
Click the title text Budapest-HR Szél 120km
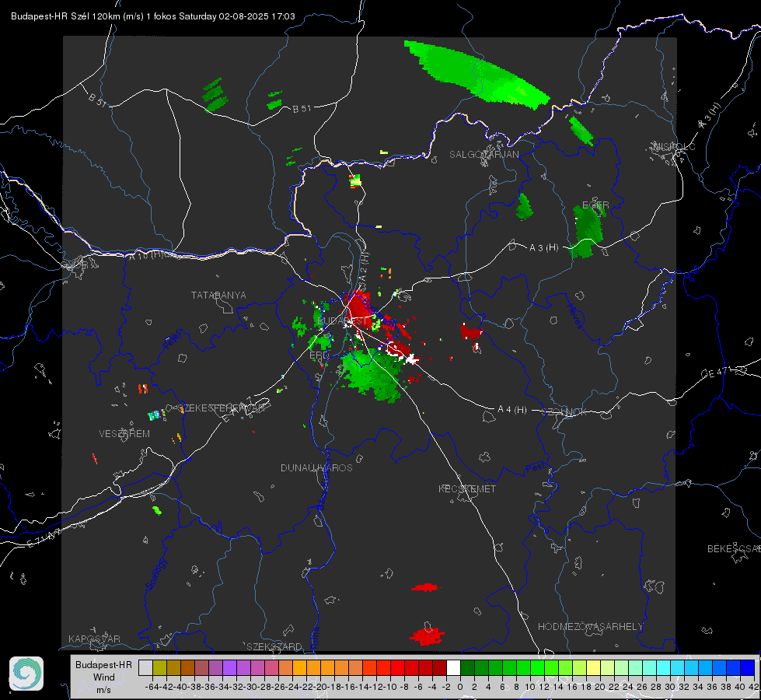(65, 16)
